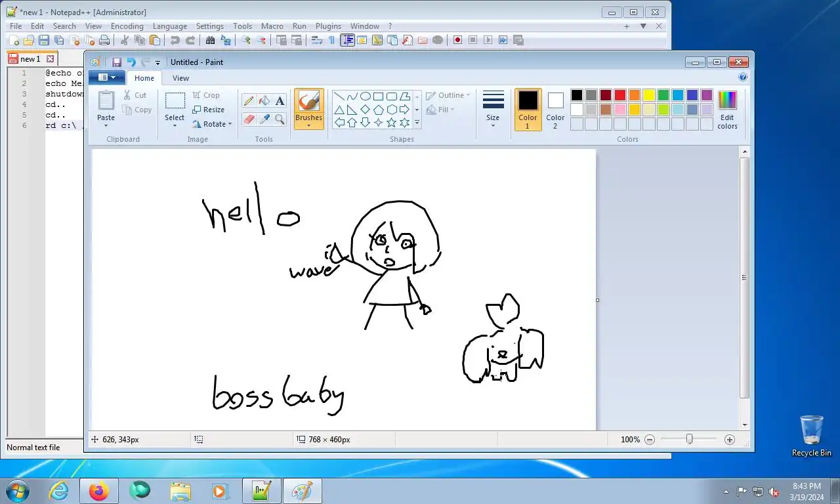Click the Resize button
This screenshot has width=840, height=504.
click(x=209, y=110)
